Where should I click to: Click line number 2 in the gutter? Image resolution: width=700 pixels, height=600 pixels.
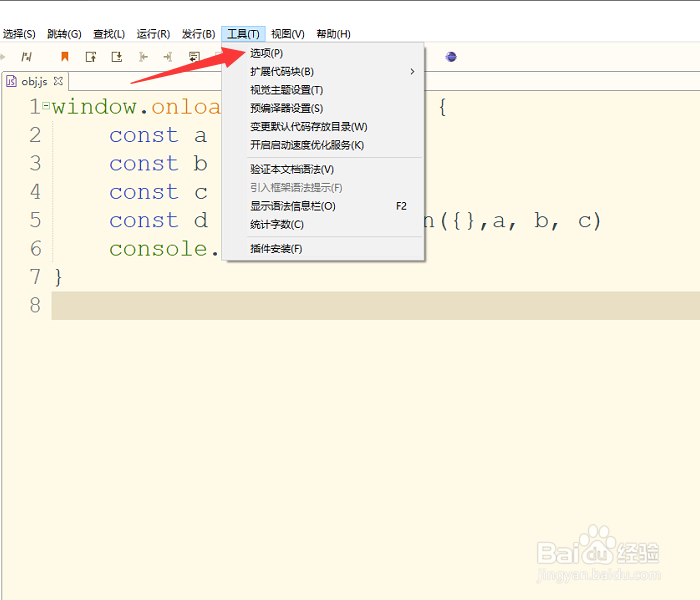tap(35, 135)
